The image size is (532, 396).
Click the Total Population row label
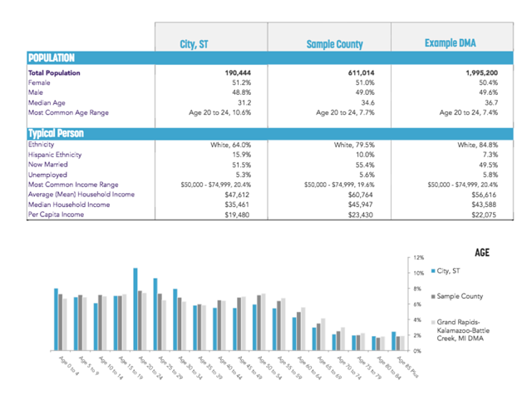tap(56, 73)
